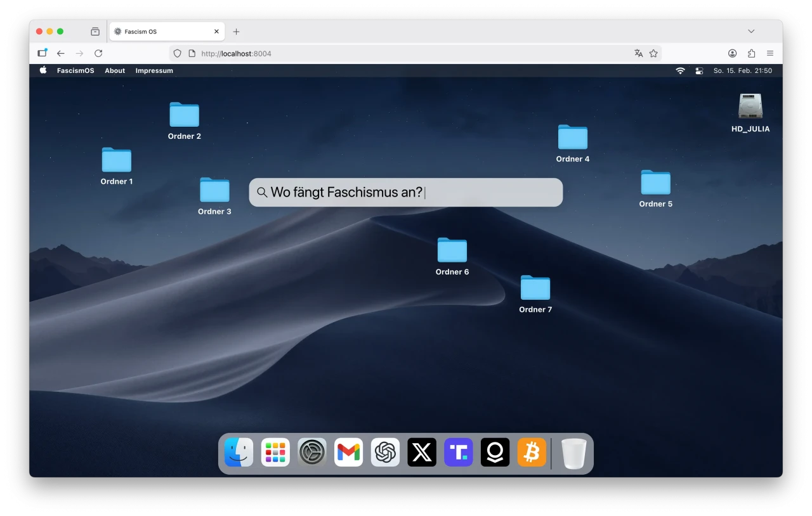
Task: Open System Preferences gear in dock
Action: [312, 453]
